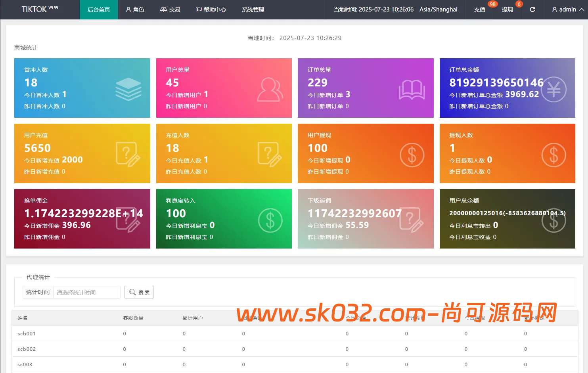
Task: Click the 提现 button with badge 6
Action: coord(507,10)
